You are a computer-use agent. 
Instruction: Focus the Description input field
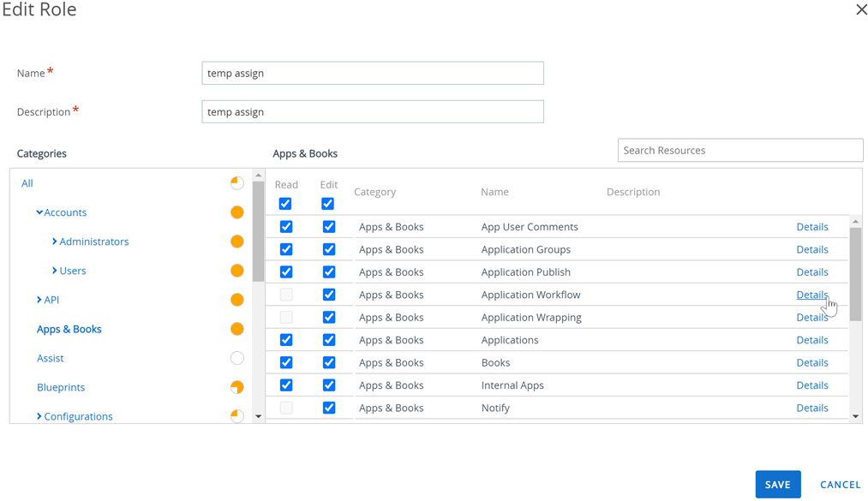[373, 111]
